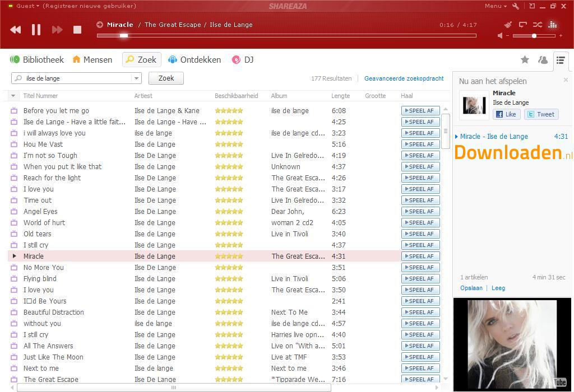Click Registreer nieuwe gebruiker link
The image size is (574, 392).
point(89,6)
